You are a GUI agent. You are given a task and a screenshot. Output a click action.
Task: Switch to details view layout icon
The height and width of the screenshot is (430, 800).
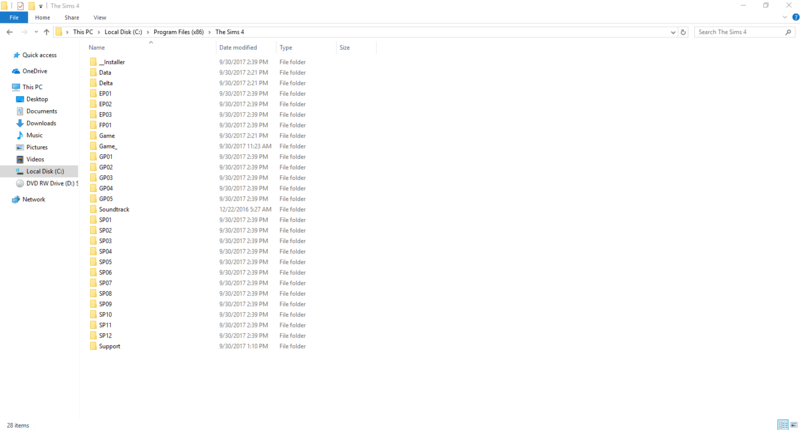tap(783, 425)
